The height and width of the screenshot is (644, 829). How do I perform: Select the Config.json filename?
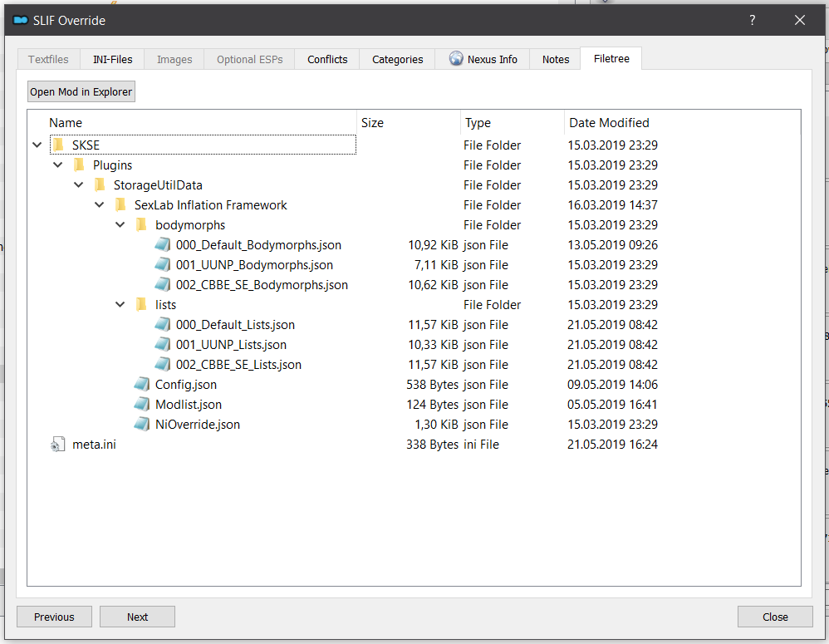coord(185,385)
